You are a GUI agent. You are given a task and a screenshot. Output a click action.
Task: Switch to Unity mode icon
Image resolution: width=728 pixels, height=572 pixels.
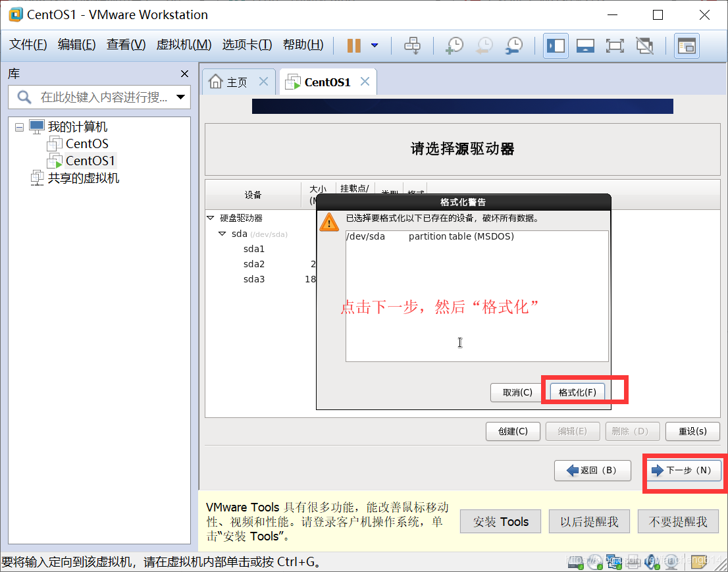[644, 45]
